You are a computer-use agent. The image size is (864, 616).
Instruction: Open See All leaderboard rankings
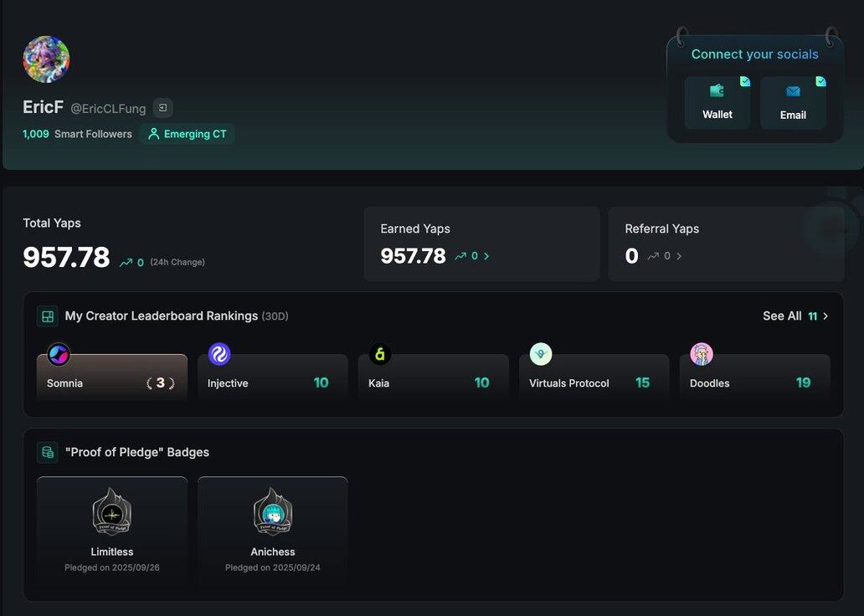click(x=795, y=316)
